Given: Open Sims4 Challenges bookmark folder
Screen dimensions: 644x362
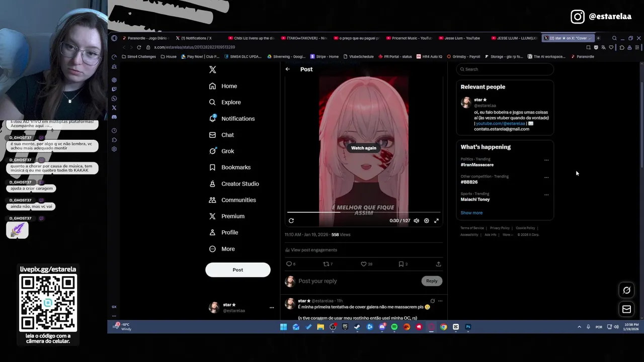Looking at the screenshot, I should click(x=139, y=57).
